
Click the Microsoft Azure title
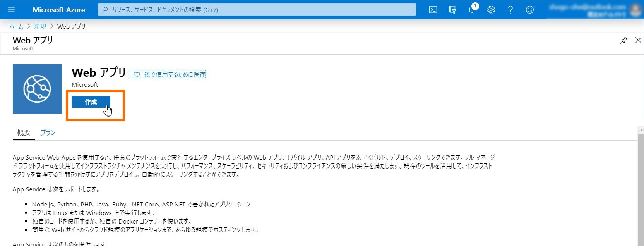pyautogui.click(x=59, y=10)
